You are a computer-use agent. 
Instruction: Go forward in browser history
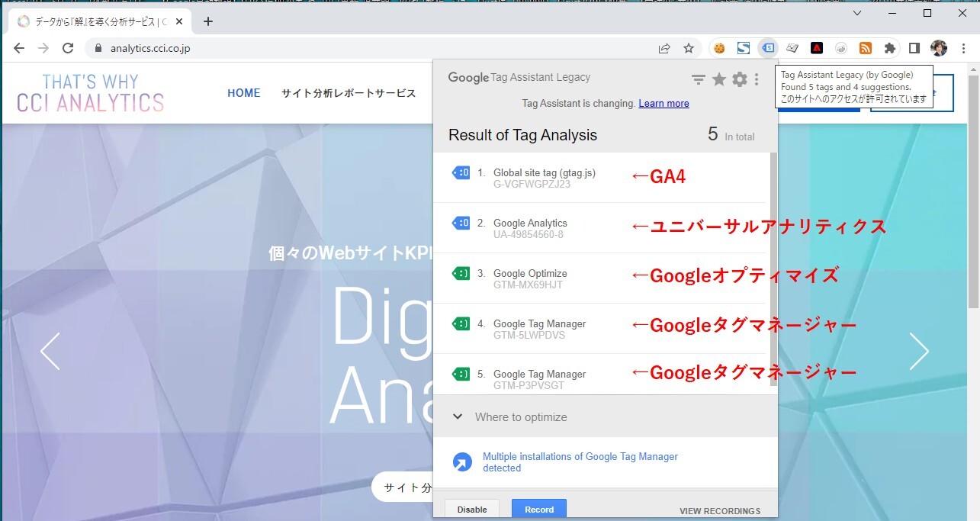pyautogui.click(x=43, y=48)
